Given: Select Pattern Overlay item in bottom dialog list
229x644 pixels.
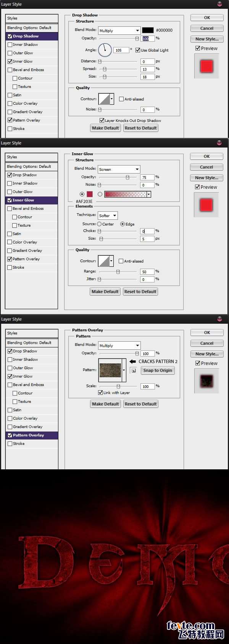Looking at the screenshot, I should click(x=32, y=435).
